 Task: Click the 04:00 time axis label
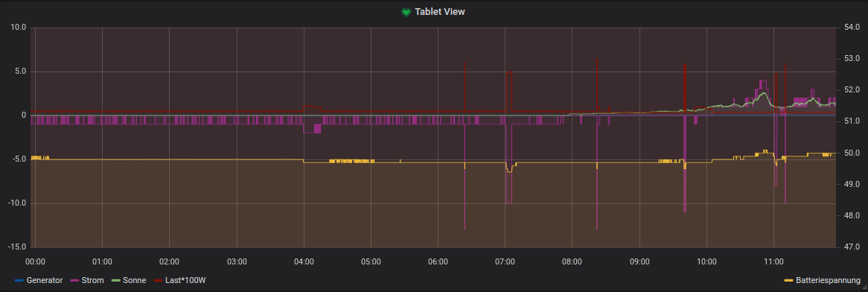point(304,261)
